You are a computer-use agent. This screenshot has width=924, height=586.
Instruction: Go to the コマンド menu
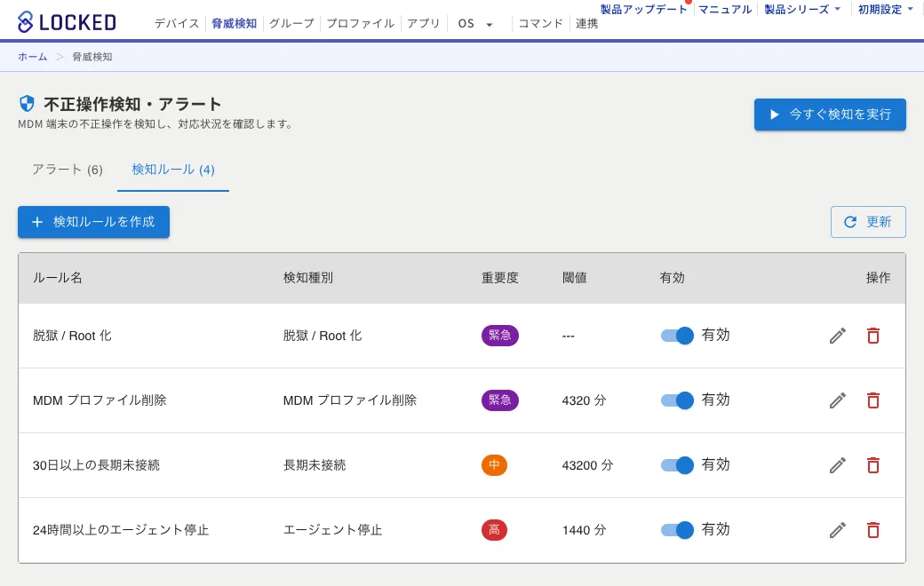541,24
